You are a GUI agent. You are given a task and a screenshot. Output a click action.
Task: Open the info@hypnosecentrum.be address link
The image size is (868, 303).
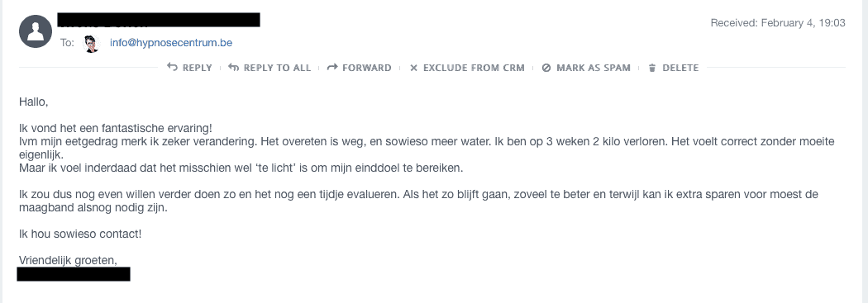(x=171, y=43)
